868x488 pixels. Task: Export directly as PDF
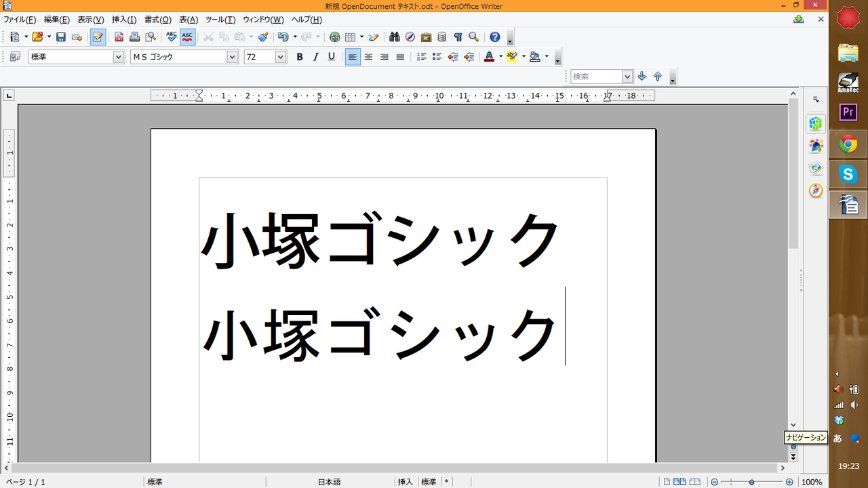click(119, 37)
